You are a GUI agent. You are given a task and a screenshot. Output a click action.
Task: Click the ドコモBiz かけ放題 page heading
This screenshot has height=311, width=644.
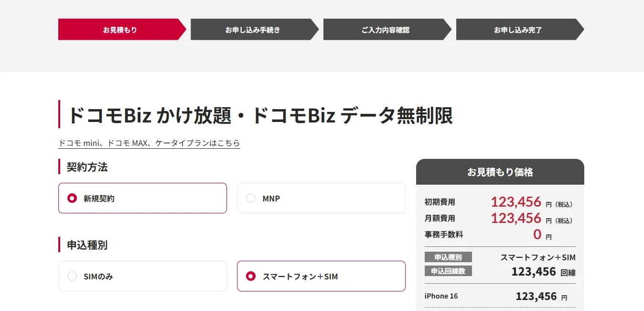[260, 115]
